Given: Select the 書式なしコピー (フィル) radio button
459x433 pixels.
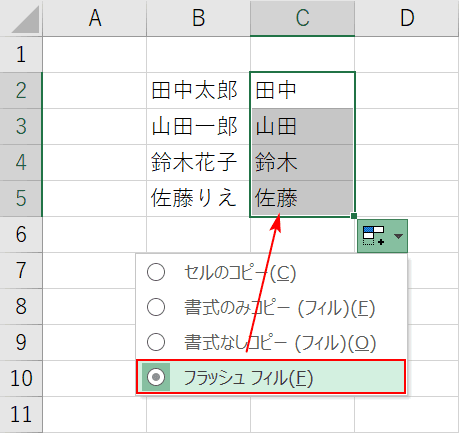Looking at the screenshot, I should click(156, 342).
